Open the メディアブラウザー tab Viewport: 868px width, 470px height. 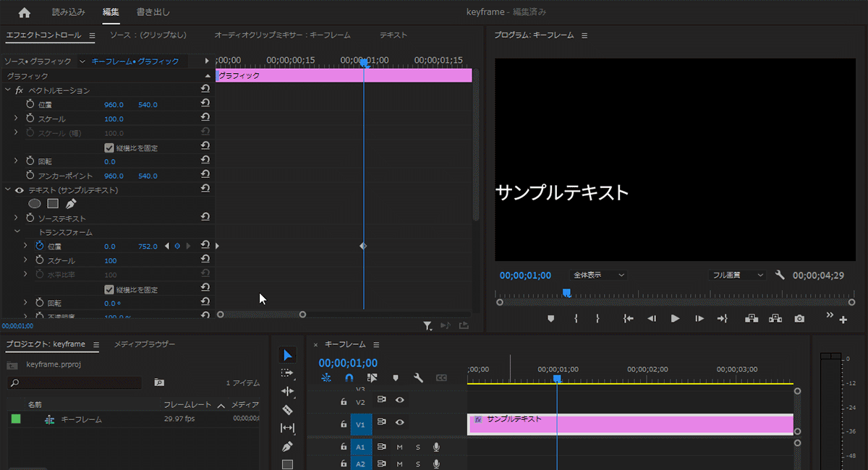coord(145,344)
